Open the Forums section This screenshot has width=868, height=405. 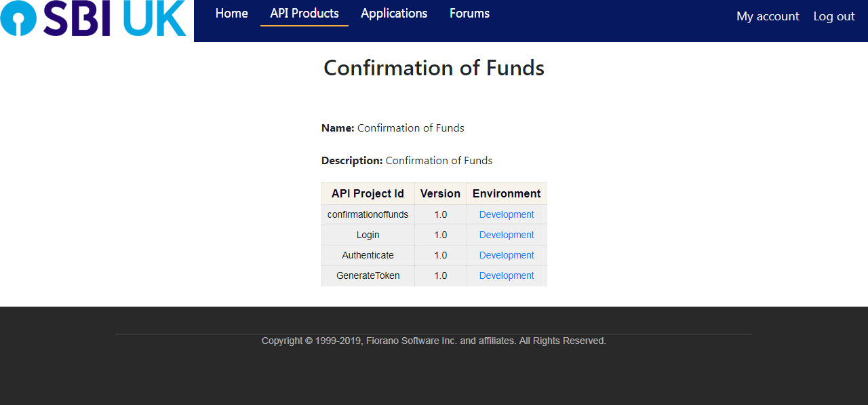click(x=469, y=14)
